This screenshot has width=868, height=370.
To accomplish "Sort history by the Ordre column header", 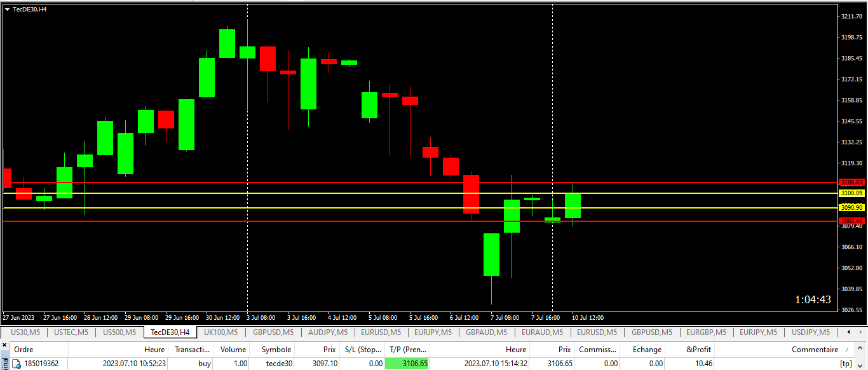I will pos(39,350).
